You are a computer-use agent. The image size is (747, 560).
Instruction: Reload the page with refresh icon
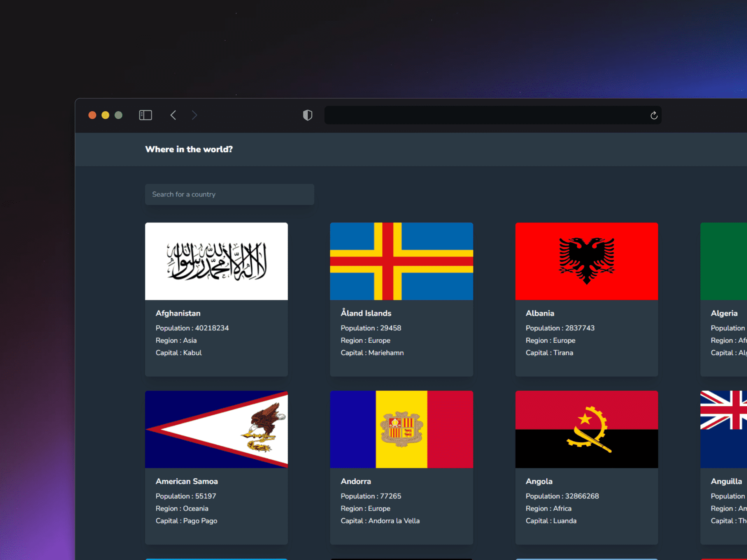(654, 115)
